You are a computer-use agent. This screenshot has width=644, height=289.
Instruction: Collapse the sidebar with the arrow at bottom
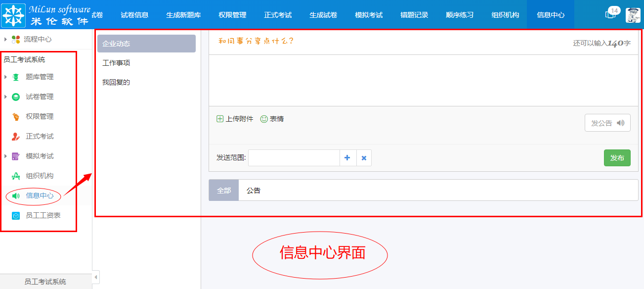(96, 277)
